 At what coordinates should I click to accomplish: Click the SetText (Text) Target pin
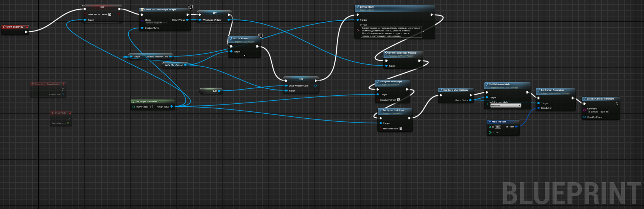[x=358, y=20]
